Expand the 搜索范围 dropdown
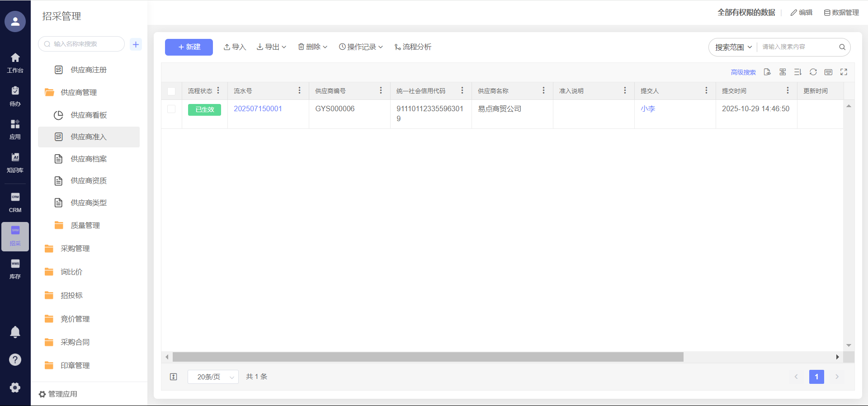The image size is (868, 406). (733, 47)
